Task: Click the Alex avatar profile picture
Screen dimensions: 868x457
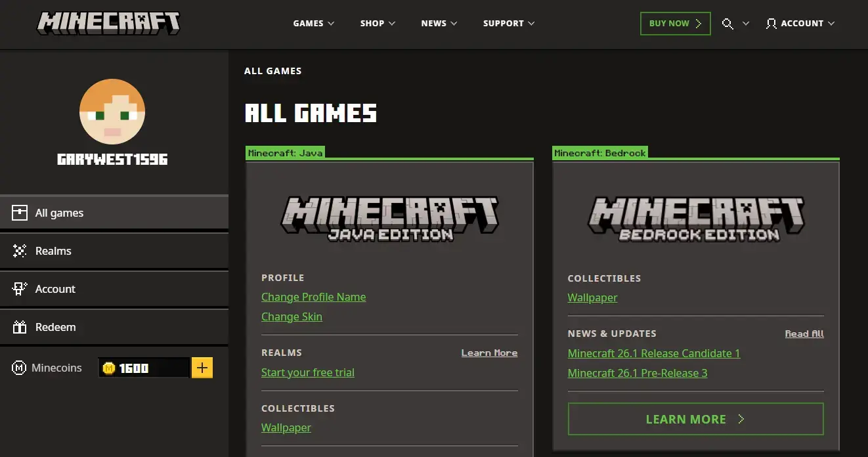Action: [112, 112]
